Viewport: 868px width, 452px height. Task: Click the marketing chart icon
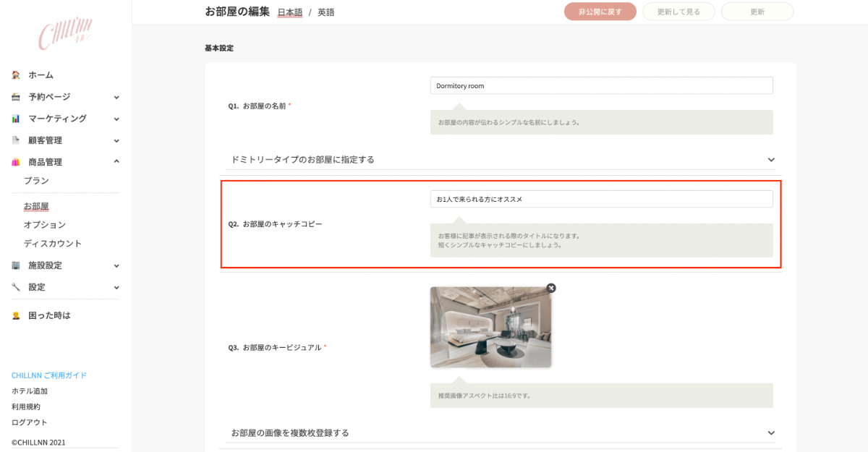16,119
